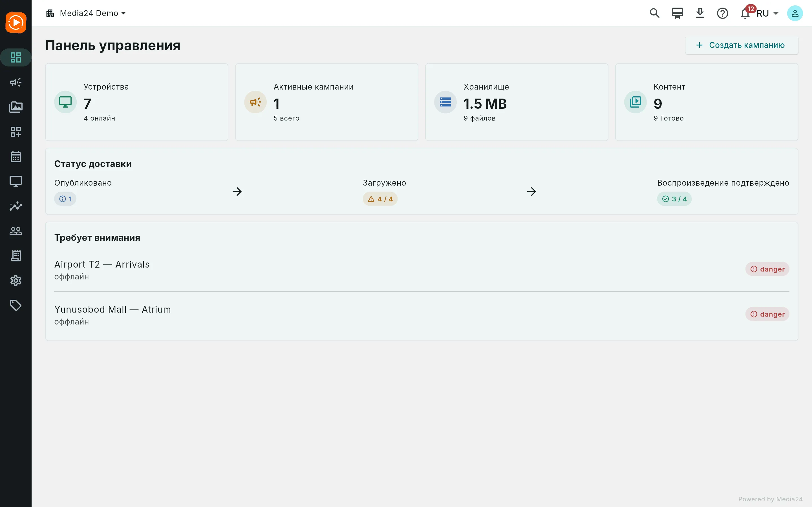
Task: Click the search magnifier in top bar
Action: (654, 14)
